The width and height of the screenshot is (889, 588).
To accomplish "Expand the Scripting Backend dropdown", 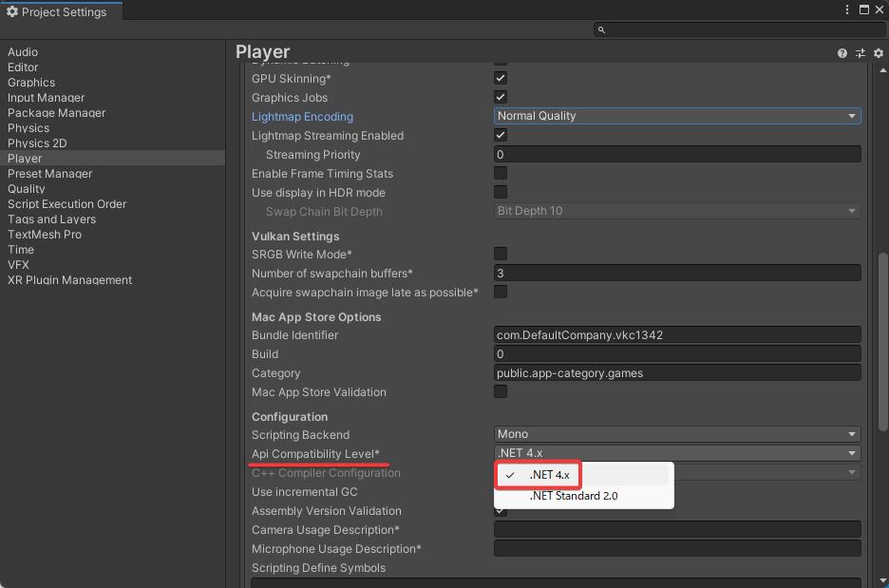I will (x=677, y=434).
